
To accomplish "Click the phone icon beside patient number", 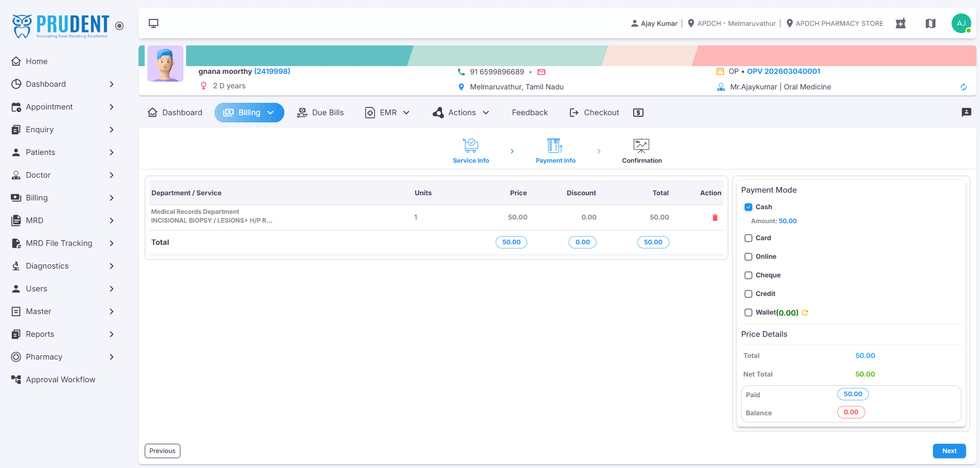I will point(461,72).
